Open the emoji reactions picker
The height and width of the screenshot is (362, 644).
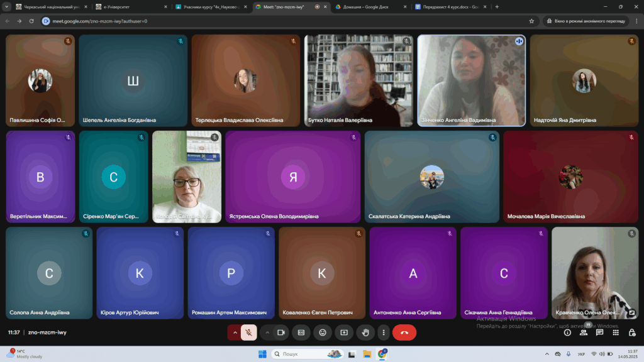tap(323, 332)
